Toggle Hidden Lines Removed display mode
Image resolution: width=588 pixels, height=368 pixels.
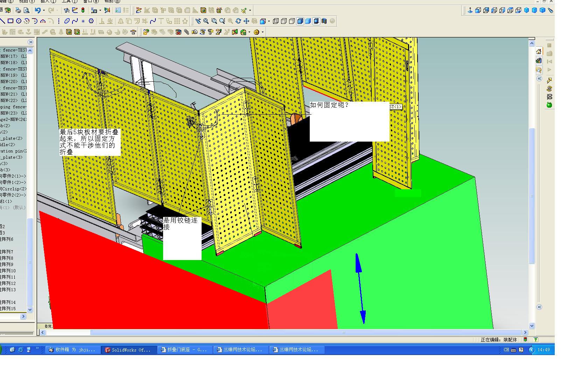click(292, 21)
